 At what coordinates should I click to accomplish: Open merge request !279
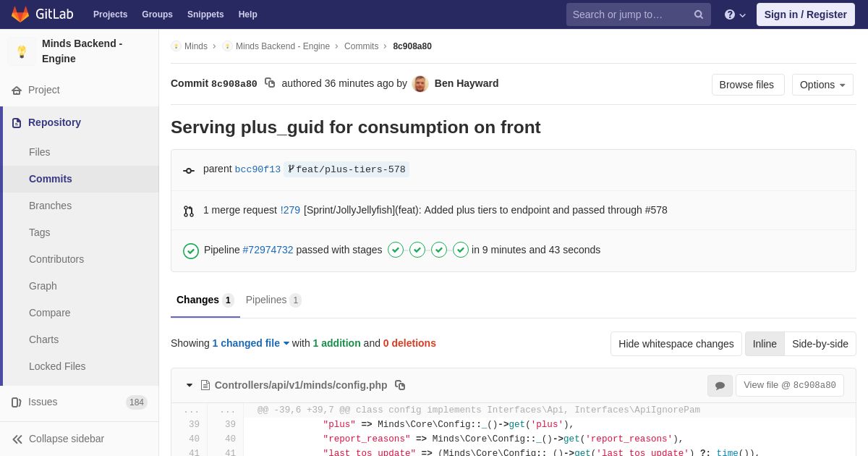pos(290,210)
